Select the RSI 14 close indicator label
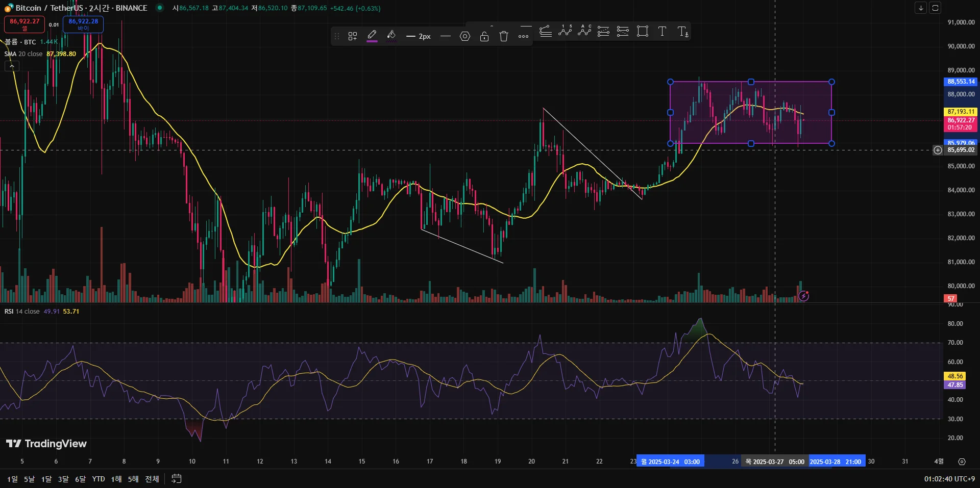The width and height of the screenshot is (980, 488). 22,311
